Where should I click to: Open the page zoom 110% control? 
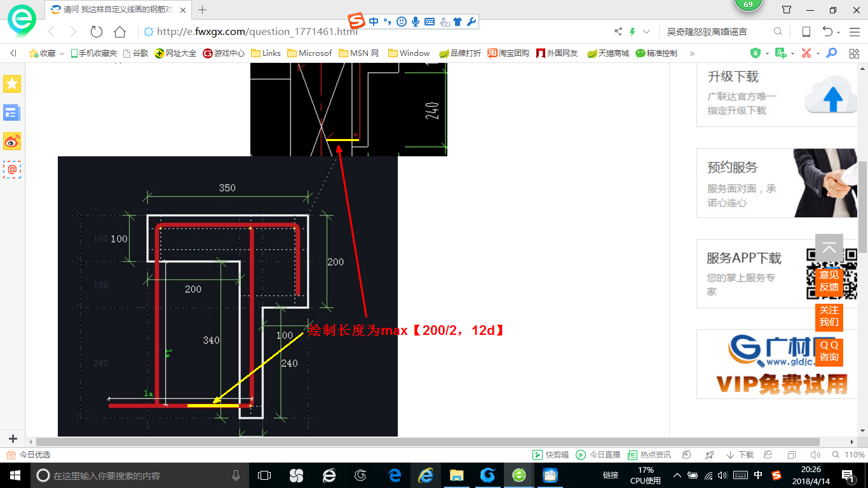(849, 455)
